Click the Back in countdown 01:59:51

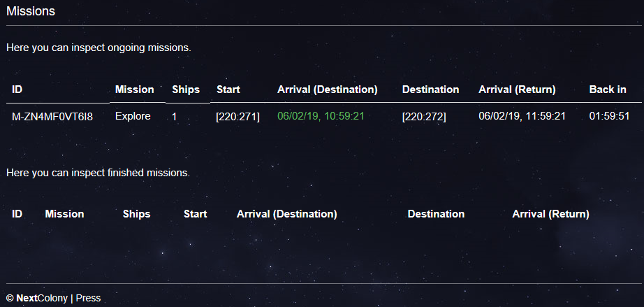coord(609,116)
